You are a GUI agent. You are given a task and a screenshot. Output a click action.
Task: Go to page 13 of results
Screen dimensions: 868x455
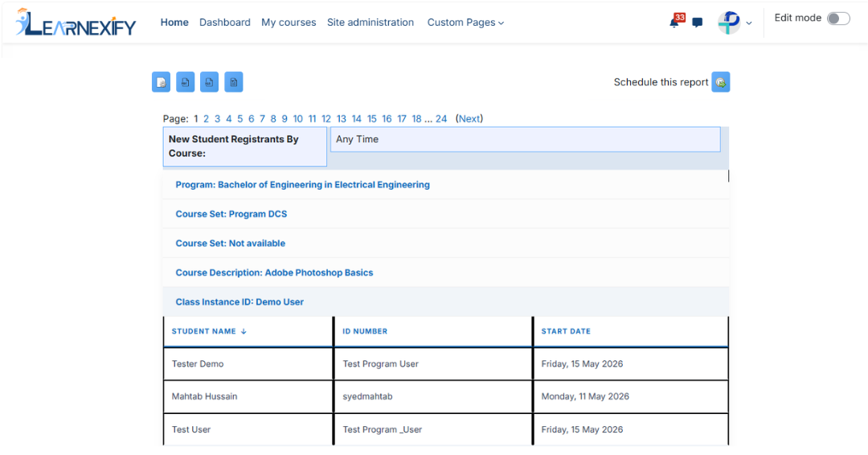coord(342,119)
